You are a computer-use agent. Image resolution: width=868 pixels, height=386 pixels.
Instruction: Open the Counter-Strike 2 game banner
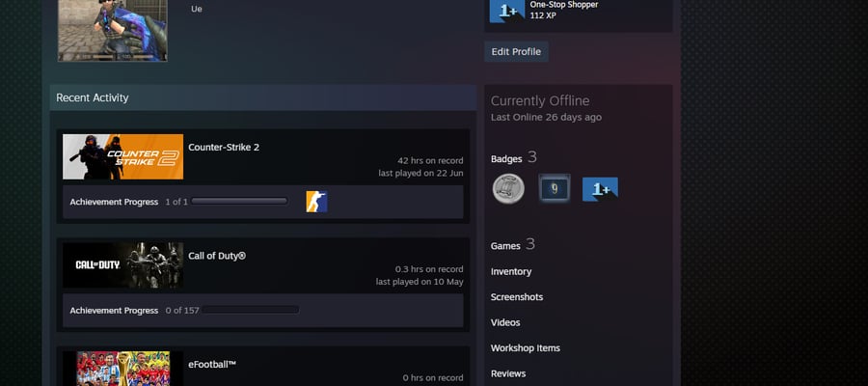tap(122, 156)
